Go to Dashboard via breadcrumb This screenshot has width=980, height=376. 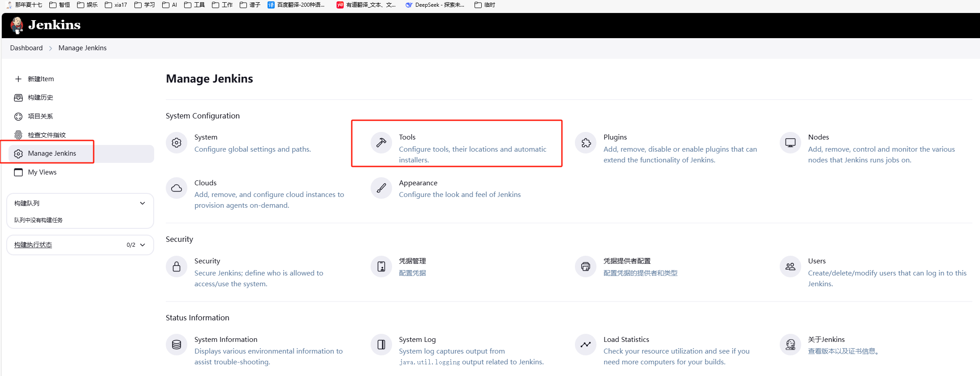(26, 48)
